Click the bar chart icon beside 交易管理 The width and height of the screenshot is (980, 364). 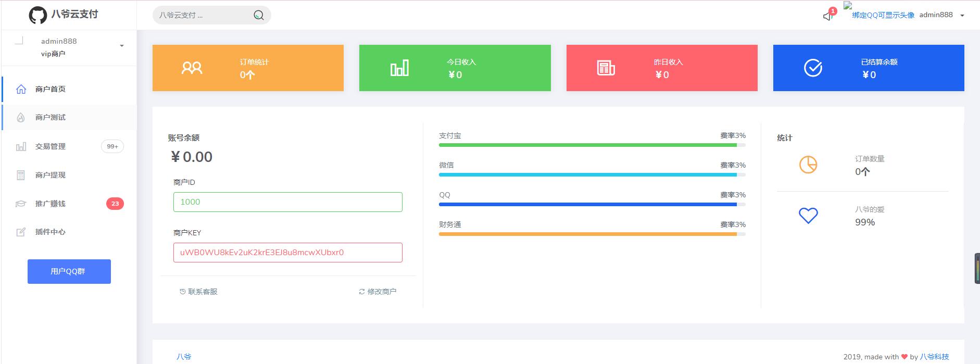coord(21,146)
